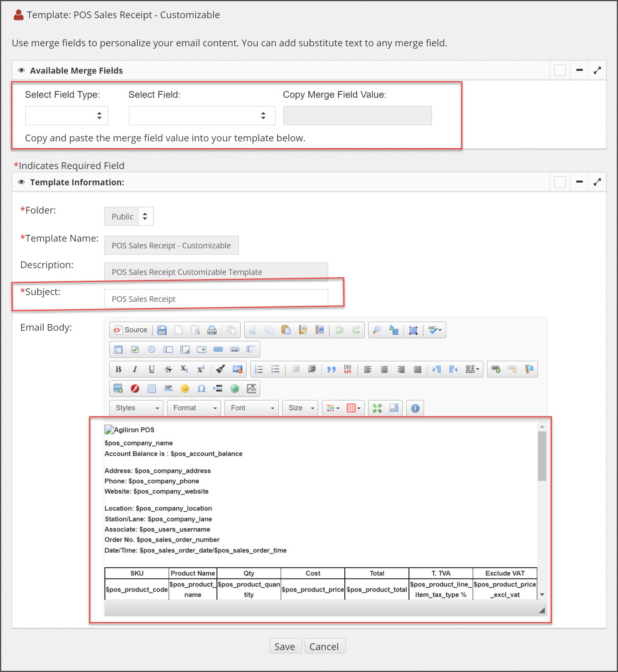Apply Bold formatting
618x672 pixels.
[x=118, y=369]
